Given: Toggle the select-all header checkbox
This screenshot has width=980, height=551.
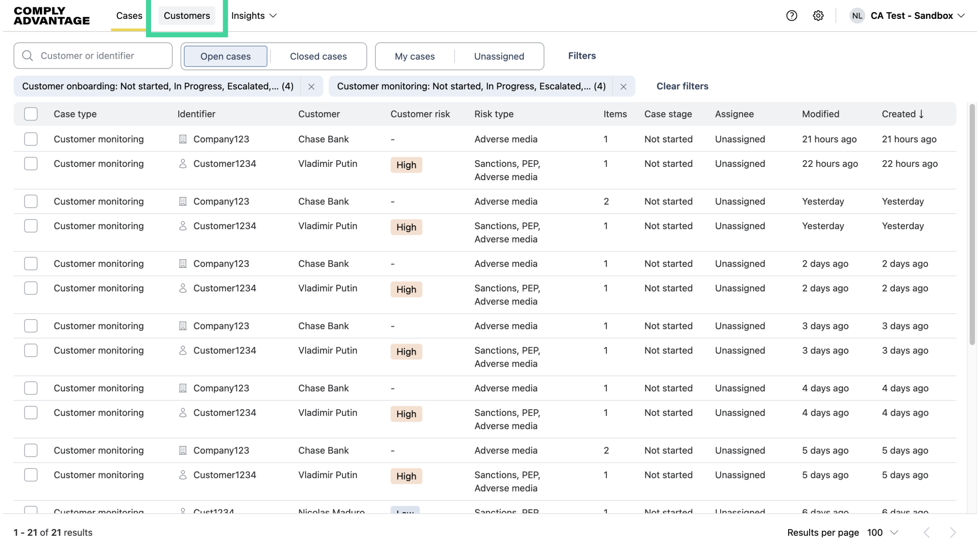Looking at the screenshot, I should point(31,114).
